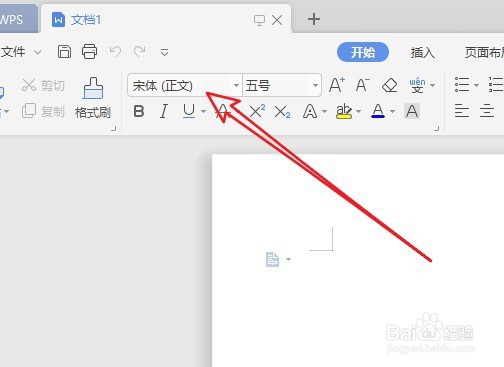
Task: Open the font name dropdown arrow
Action: [x=236, y=85]
